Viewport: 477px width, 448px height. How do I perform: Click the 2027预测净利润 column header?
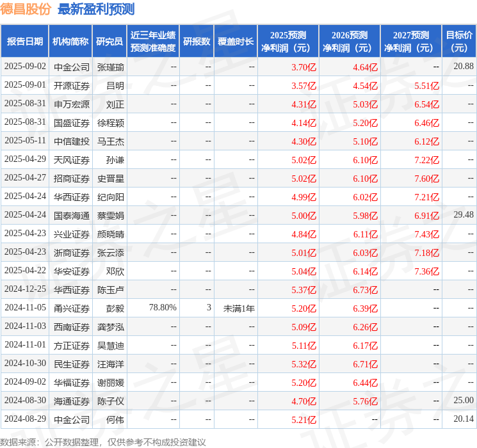[411, 42]
